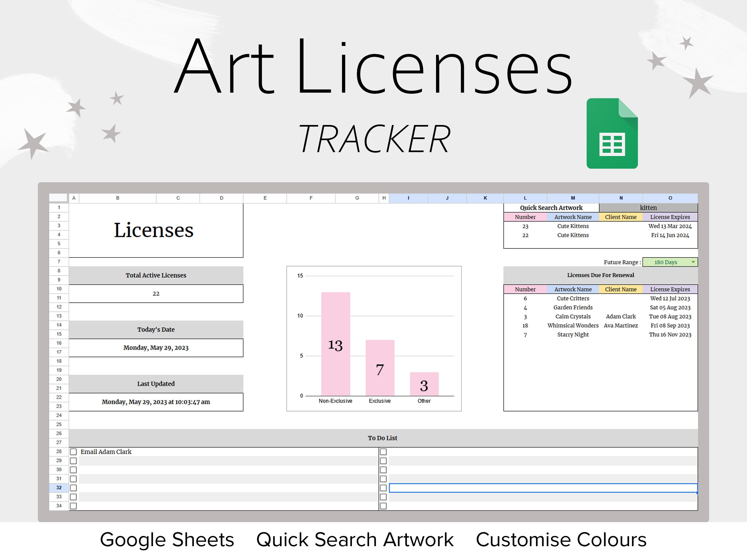This screenshot has height=560, width=747.
Task: Click the Last Updated timestamp cell
Action: coord(156,402)
